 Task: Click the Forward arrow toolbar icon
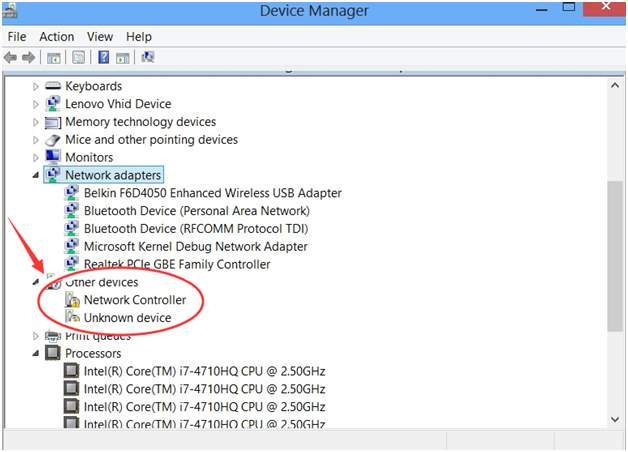[x=29, y=58]
